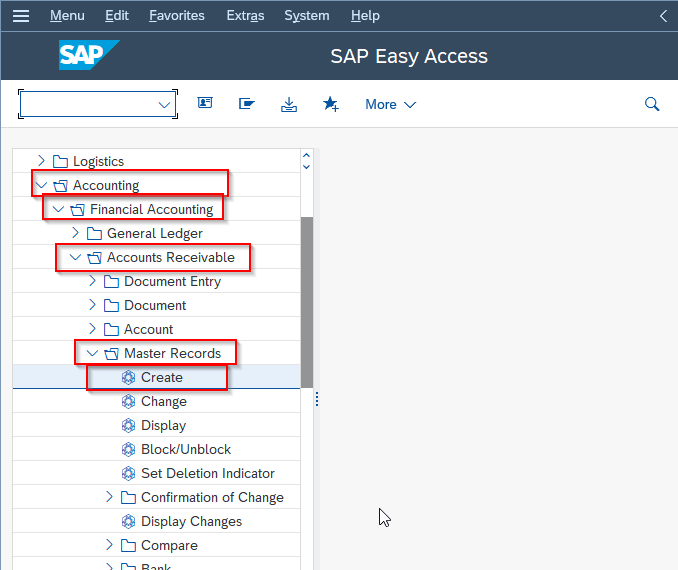Select the Change tree entry
678x570 pixels.
[x=164, y=402]
